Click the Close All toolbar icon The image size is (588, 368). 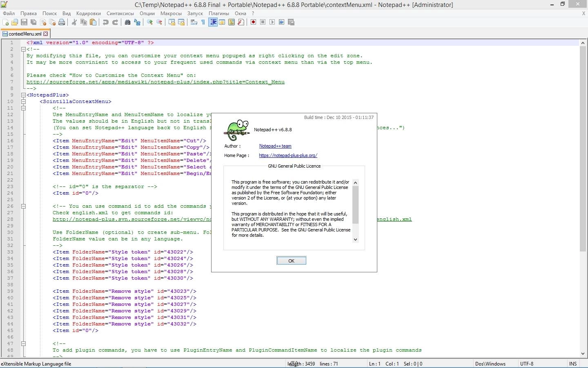(x=52, y=22)
